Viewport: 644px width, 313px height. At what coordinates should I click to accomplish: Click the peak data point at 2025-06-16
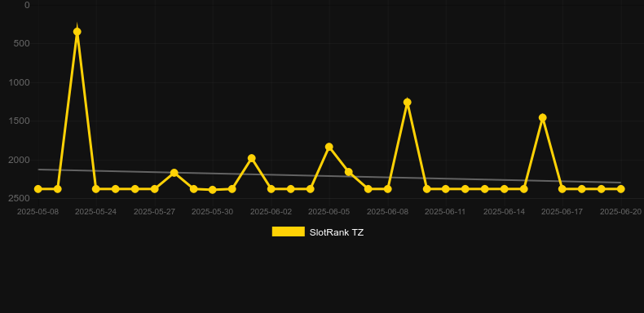[x=543, y=118]
